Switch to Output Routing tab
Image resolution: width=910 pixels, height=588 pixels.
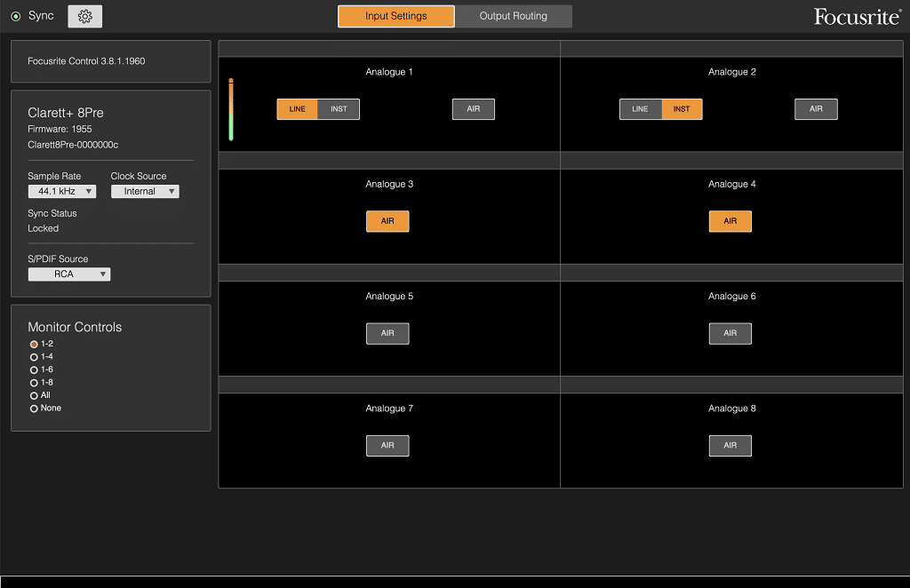513,16
